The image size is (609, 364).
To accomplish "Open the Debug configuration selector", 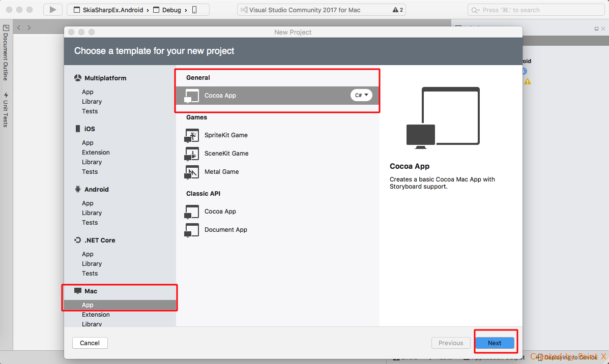I will [167, 10].
